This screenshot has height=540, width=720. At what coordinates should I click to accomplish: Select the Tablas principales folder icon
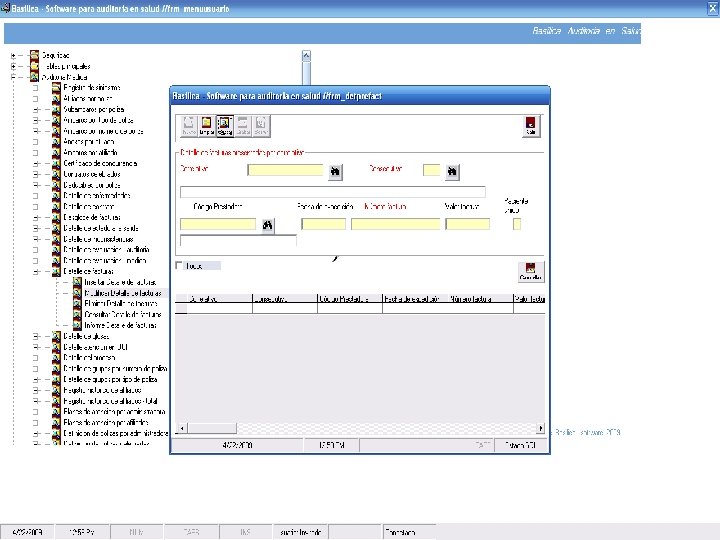coord(34,66)
